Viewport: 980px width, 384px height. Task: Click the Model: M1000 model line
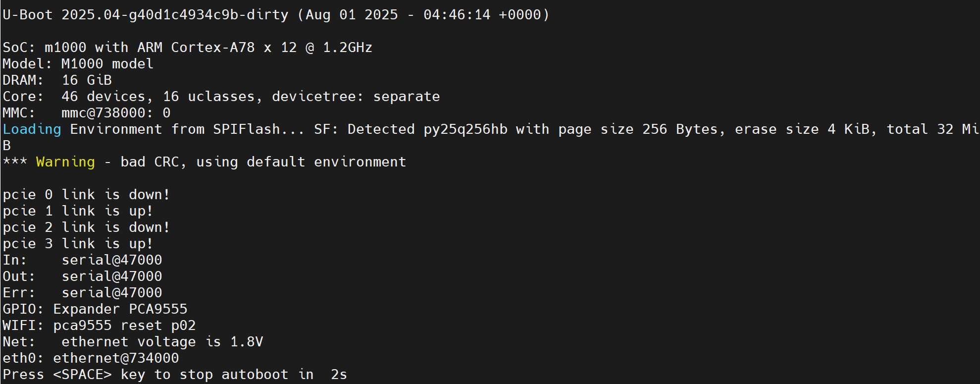78,64
